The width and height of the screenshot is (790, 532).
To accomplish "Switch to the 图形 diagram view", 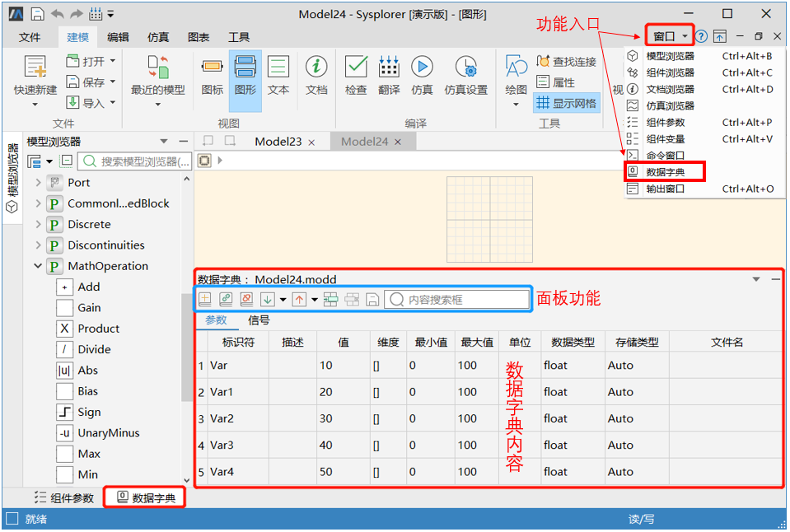I will tap(245, 81).
